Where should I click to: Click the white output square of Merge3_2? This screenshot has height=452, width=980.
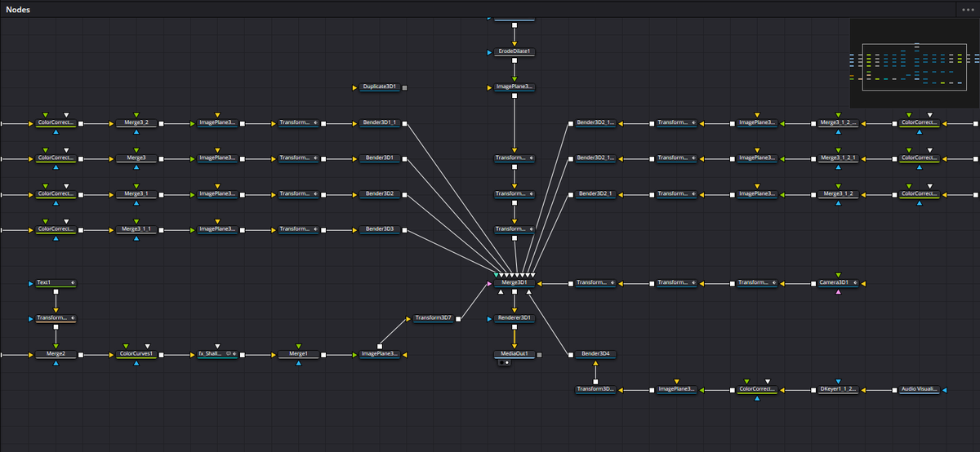162,123
